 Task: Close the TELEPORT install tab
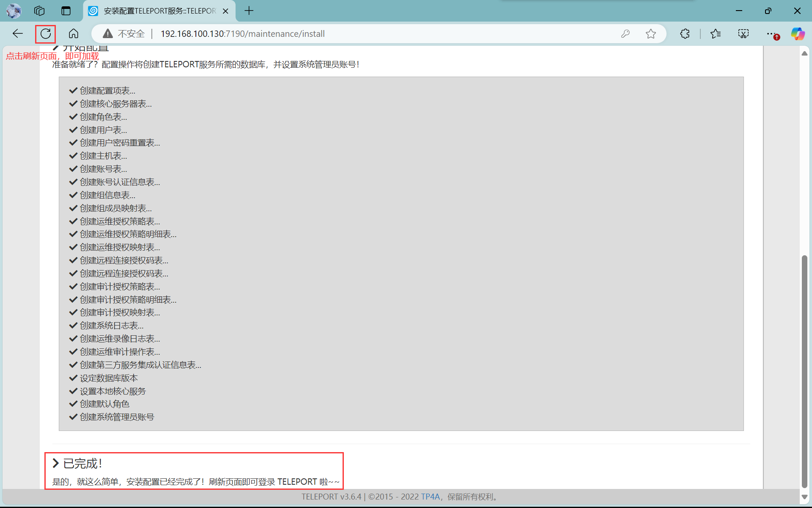225,11
